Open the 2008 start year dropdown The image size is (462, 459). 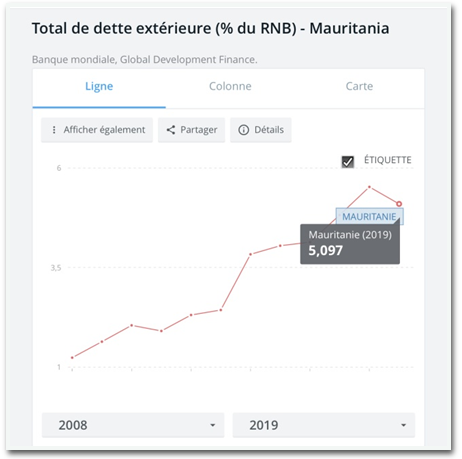pyautogui.click(x=133, y=425)
